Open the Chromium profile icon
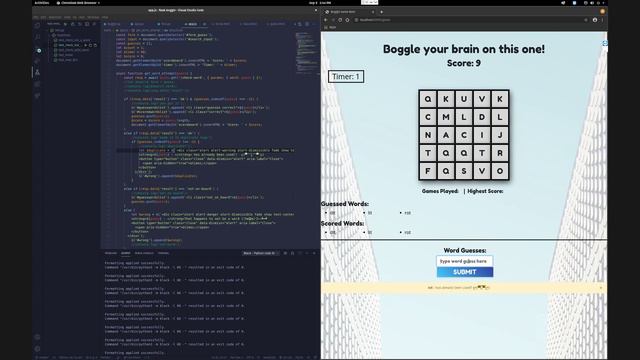This screenshot has height=360, width=640. pos(595,20)
